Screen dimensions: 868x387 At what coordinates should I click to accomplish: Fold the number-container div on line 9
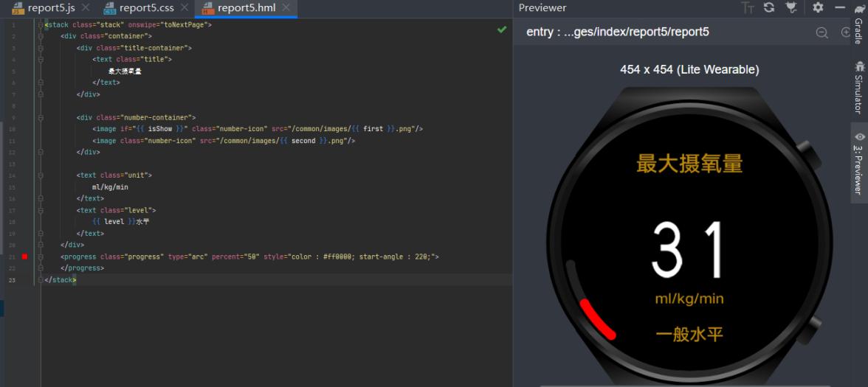coord(41,118)
